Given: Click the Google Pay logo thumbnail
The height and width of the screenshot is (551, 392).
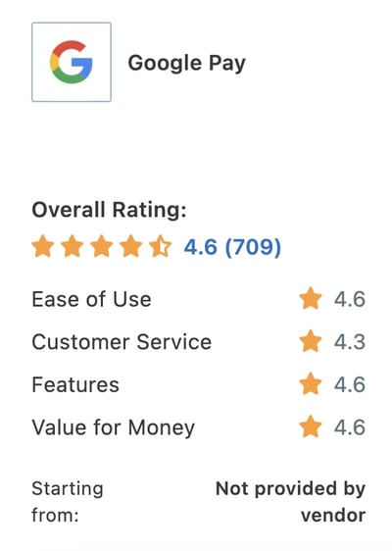Looking at the screenshot, I should tap(72, 62).
